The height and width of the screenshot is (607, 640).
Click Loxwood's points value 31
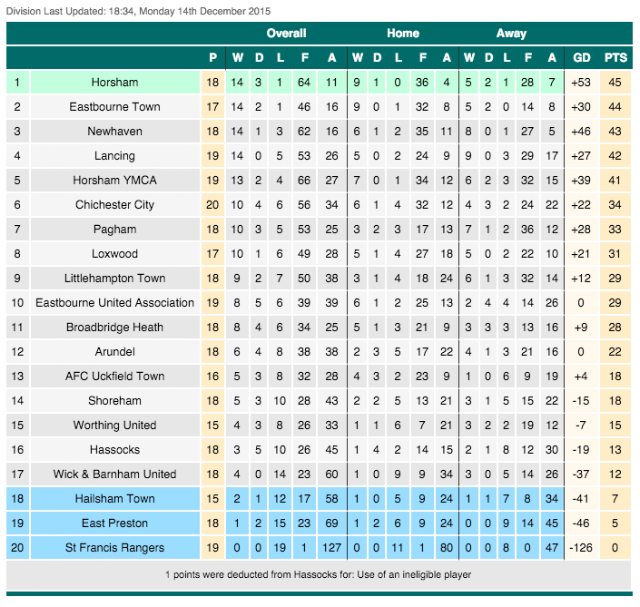pyautogui.click(x=615, y=253)
